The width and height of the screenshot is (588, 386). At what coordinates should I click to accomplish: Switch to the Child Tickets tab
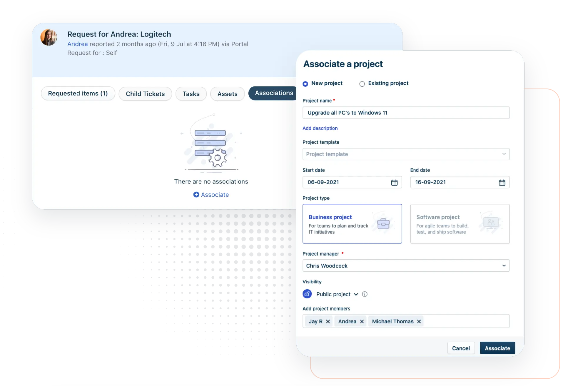[145, 94]
